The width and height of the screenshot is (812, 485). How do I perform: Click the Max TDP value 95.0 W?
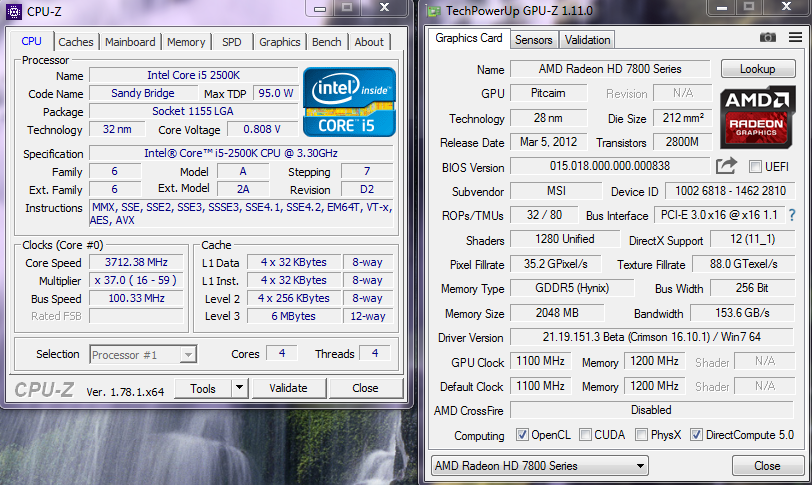(276, 93)
